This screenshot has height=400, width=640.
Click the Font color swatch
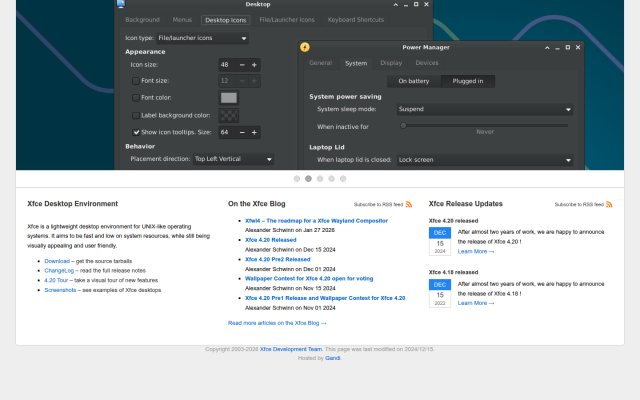click(x=229, y=98)
